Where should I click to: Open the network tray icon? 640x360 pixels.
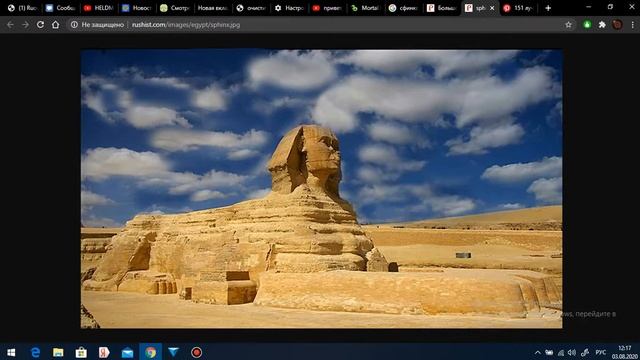click(561, 353)
